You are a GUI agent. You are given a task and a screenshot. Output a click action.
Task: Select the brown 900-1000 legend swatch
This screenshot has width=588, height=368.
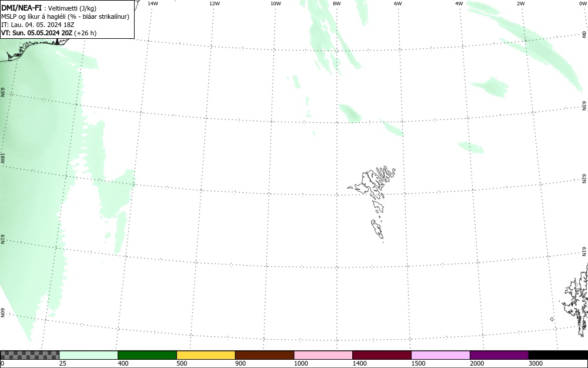265,355
